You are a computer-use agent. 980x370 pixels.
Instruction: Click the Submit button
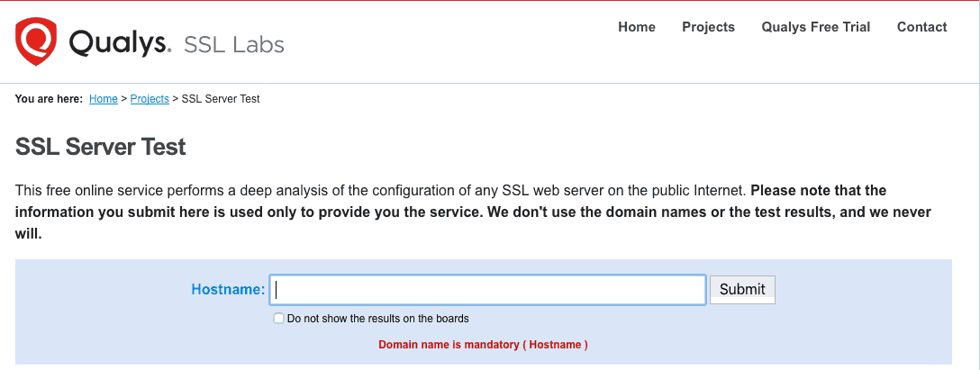point(742,289)
